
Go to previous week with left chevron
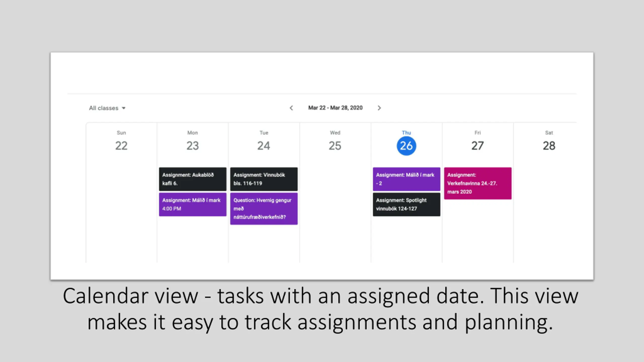pyautogui.click(x=291, y=108)
